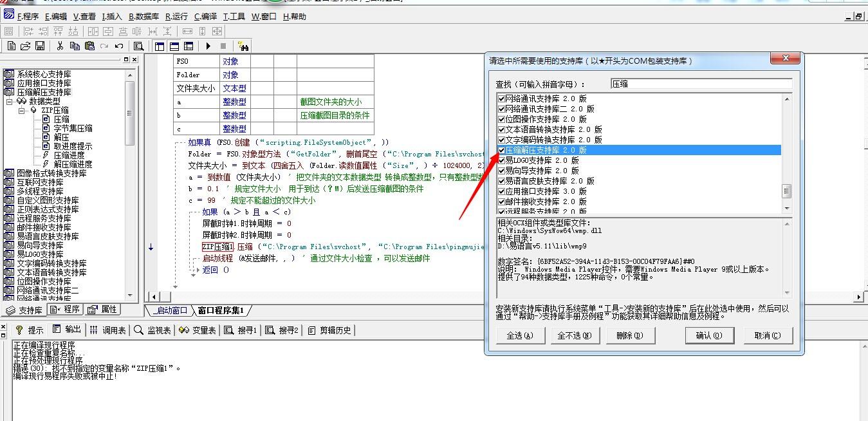Uncheck 邮件接收支持库 2.0 版 checkbox
The image size is (868, 421).
501,201
